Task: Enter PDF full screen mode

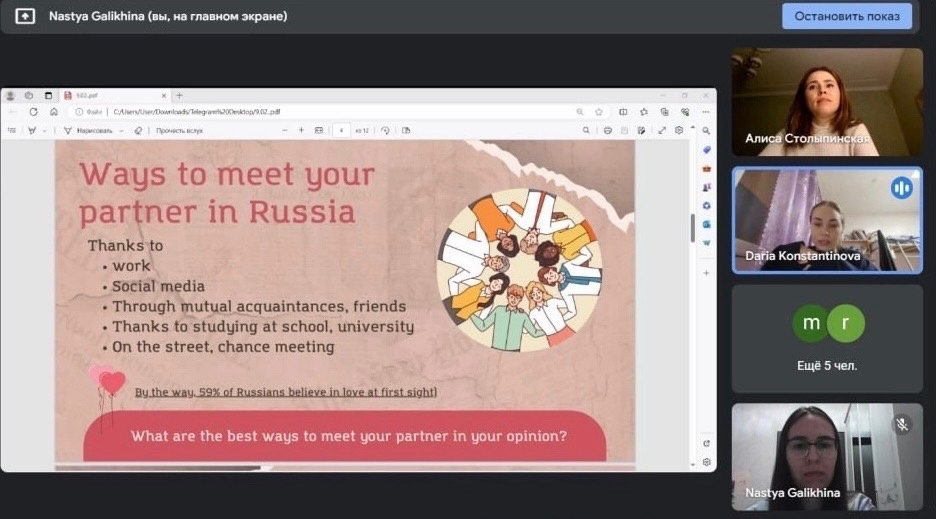Action: [661, 130]
